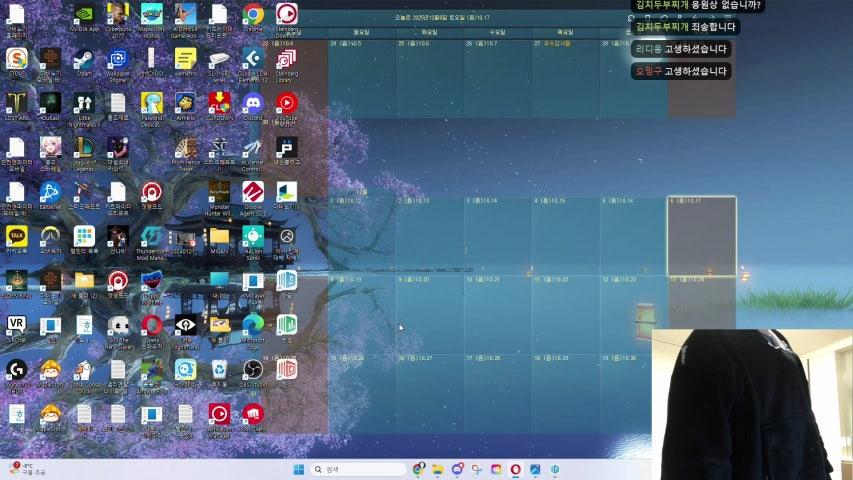Open NVIDIA App desktop icon
Viewport: 853px width, 480px height.
click(x=84, y=14)
